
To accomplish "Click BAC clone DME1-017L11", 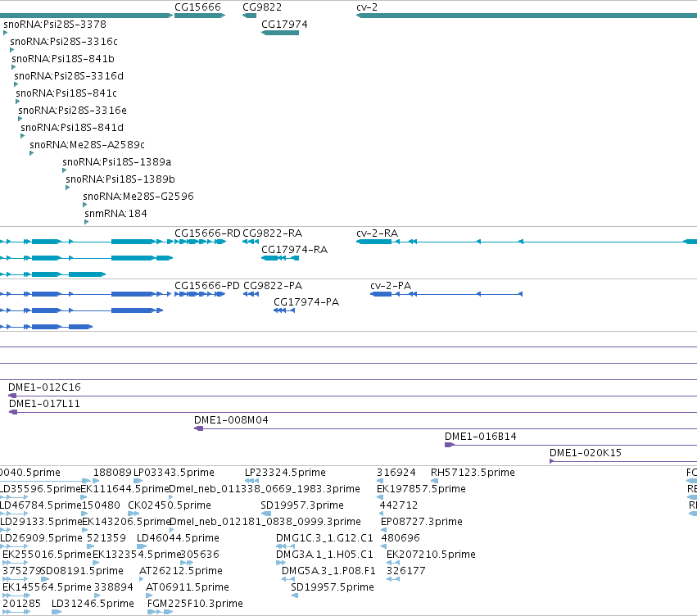I will click(x=44, y=404).
